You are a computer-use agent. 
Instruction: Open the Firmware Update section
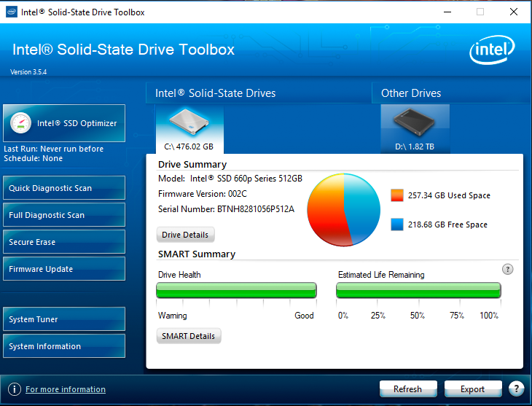63,269
